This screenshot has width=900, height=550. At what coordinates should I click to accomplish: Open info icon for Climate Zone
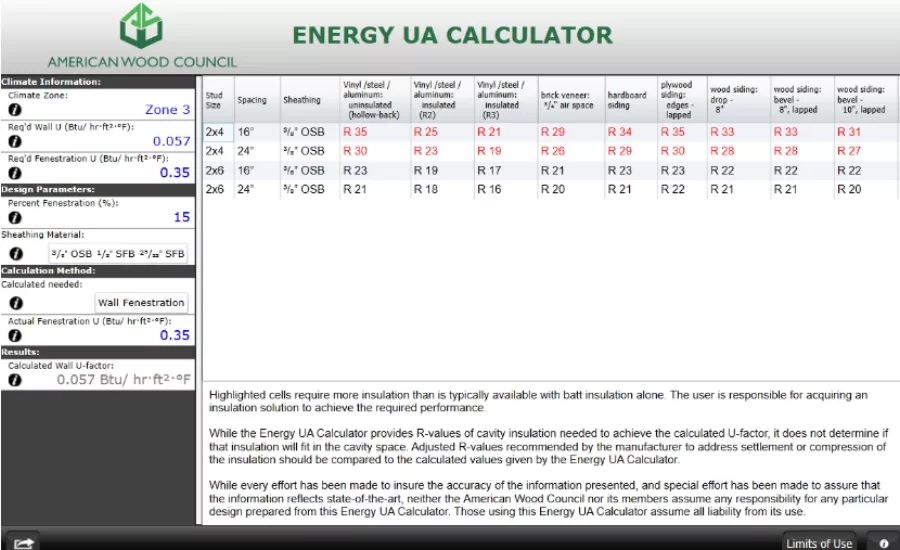15,110
